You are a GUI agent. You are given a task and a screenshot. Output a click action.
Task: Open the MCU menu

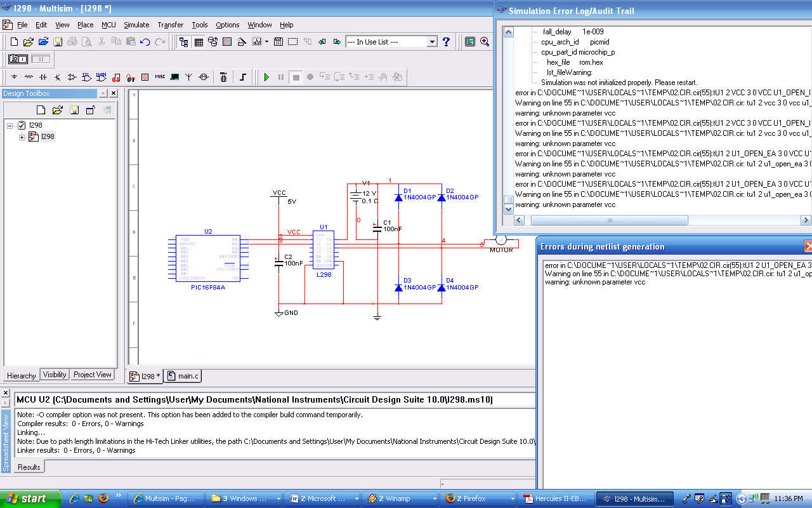click(108, 25)
